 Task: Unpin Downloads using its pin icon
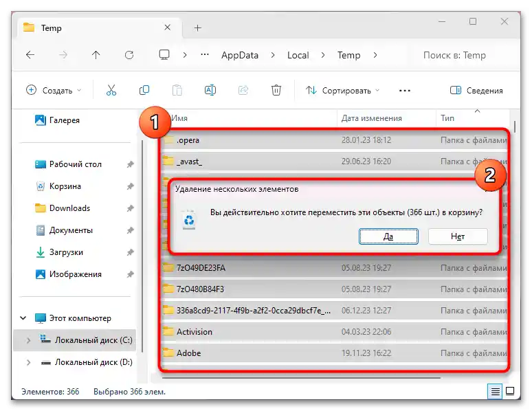(131, 208)
